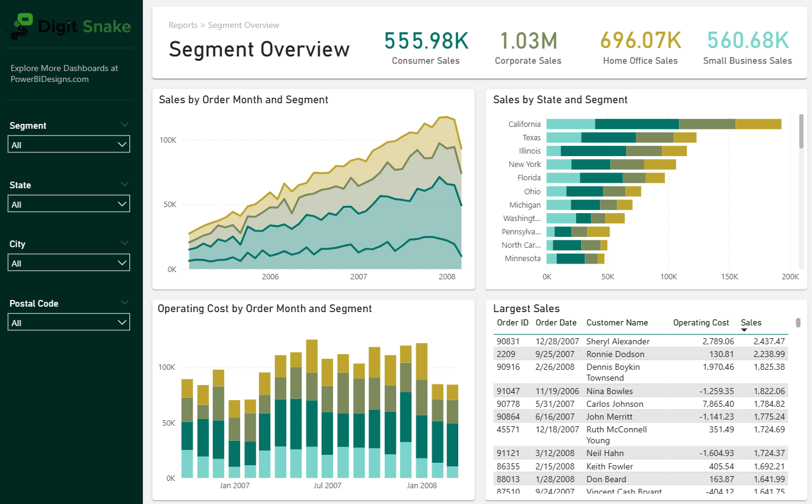Click the Sales by State chart scrollbar
Image resolution: width=812 pixels, height=504 pixels.
coord(801,131)
